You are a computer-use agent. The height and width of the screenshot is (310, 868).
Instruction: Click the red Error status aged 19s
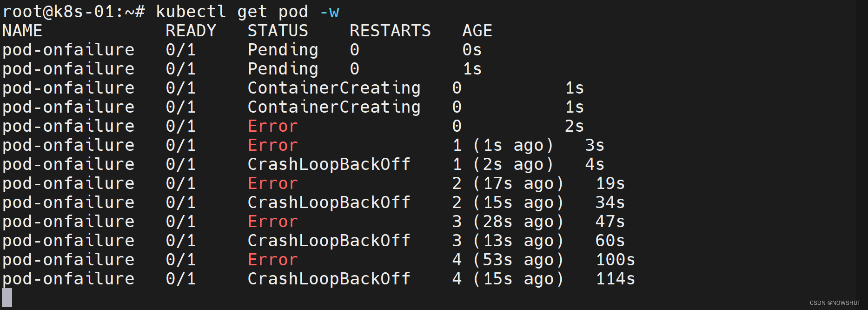[272, 183]
